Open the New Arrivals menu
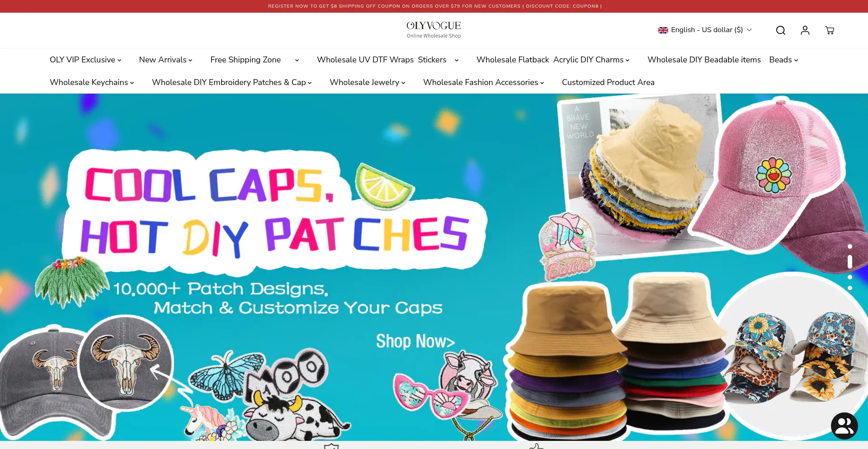Screen dimensions: 868x449 (x=165, y=60)
